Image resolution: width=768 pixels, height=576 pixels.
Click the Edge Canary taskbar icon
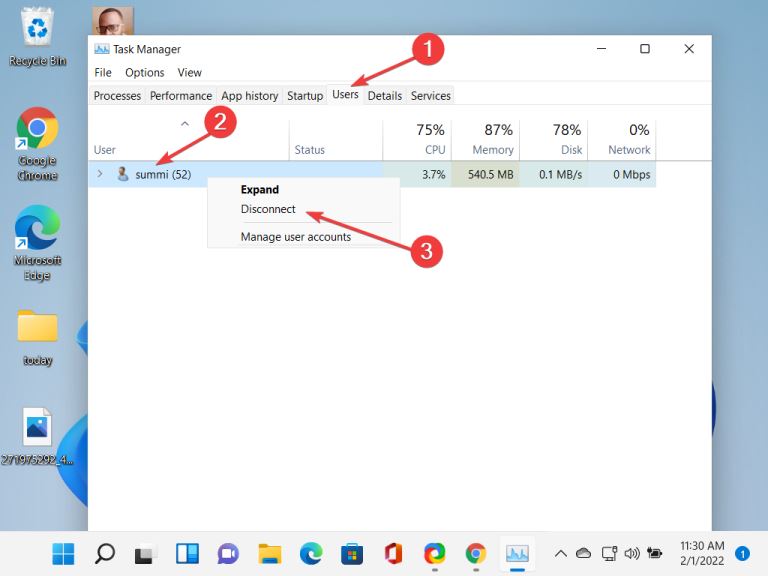tap(435, 553)
